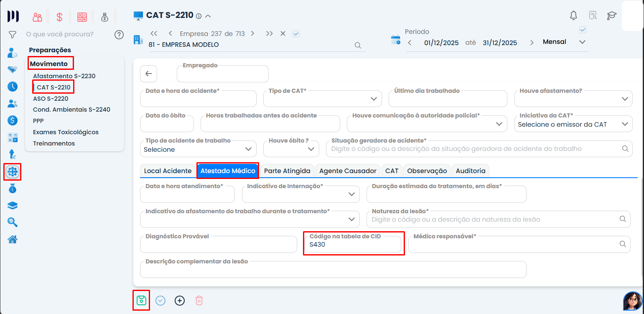Click the back arrow button
644x314 pixels.
(148, 74)
